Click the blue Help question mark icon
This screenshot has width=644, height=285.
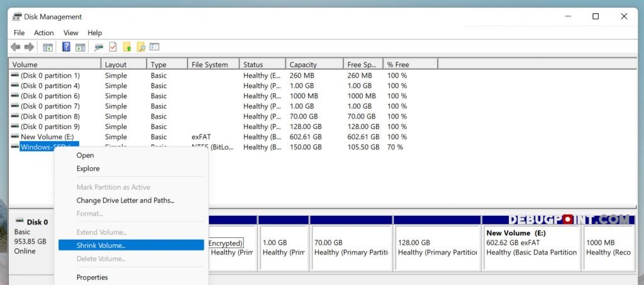click(66, 47)
